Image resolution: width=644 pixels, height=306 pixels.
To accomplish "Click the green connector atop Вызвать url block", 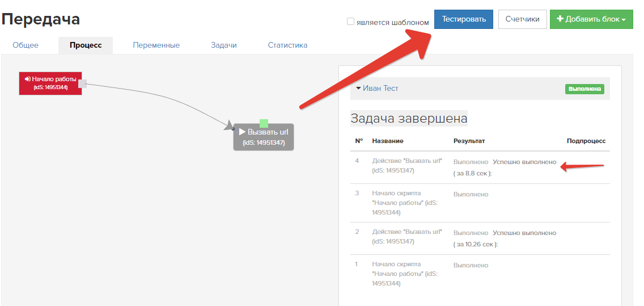I will click(264, 123).
